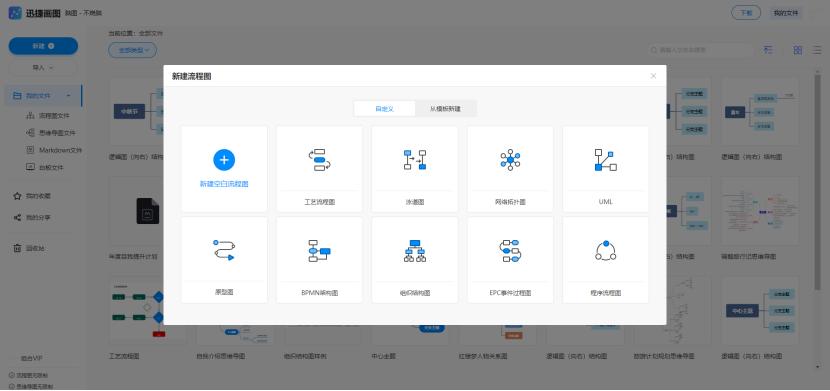Open the 全部类型 file type dropdown
This screenshot has height=391, width=830.
[x=132, y=50]
